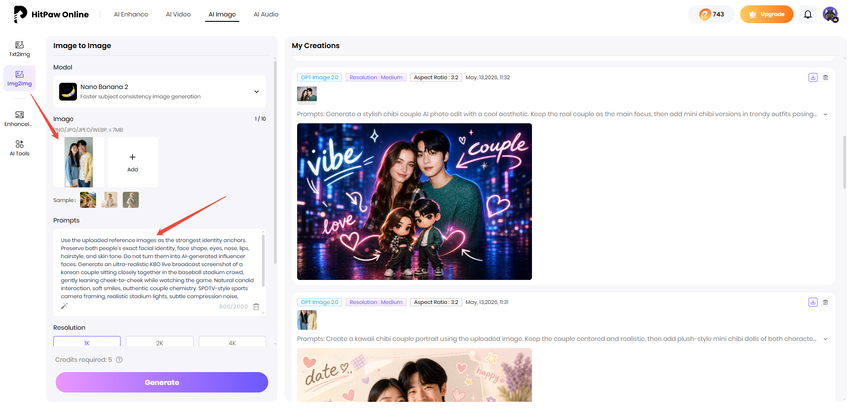Click GPT Image 2.0 tag on 11:31 creation
Screen dimensions: 854x409
(320, 302)
